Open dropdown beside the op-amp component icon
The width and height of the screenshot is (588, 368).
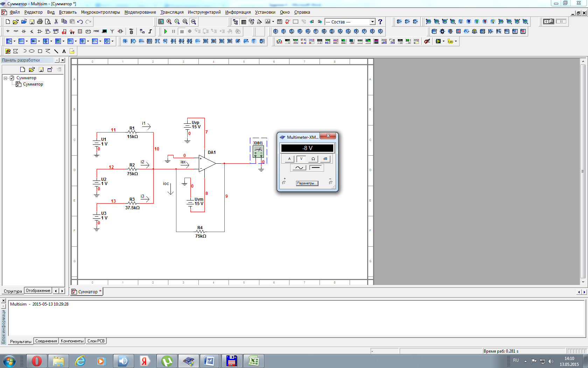(x=14, y=41)
